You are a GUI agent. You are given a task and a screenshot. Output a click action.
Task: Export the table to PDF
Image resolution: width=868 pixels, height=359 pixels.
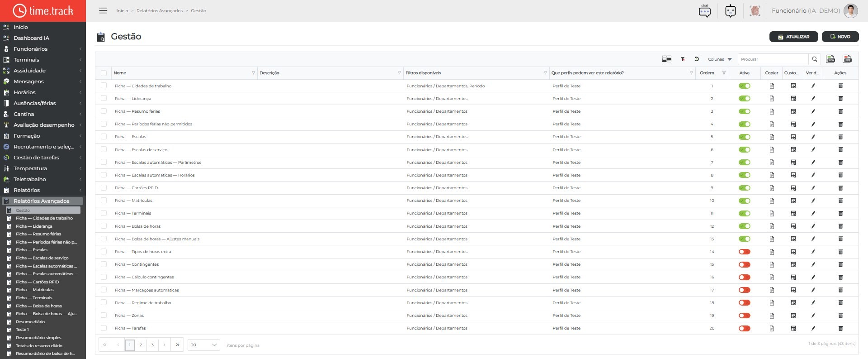pyautogui.click(x=847, y=59)
